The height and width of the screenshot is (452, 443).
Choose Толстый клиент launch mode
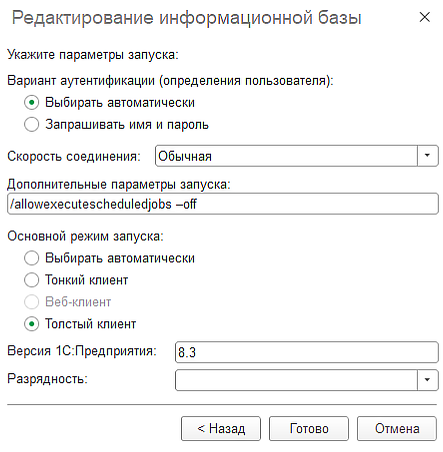coord(32,324)
